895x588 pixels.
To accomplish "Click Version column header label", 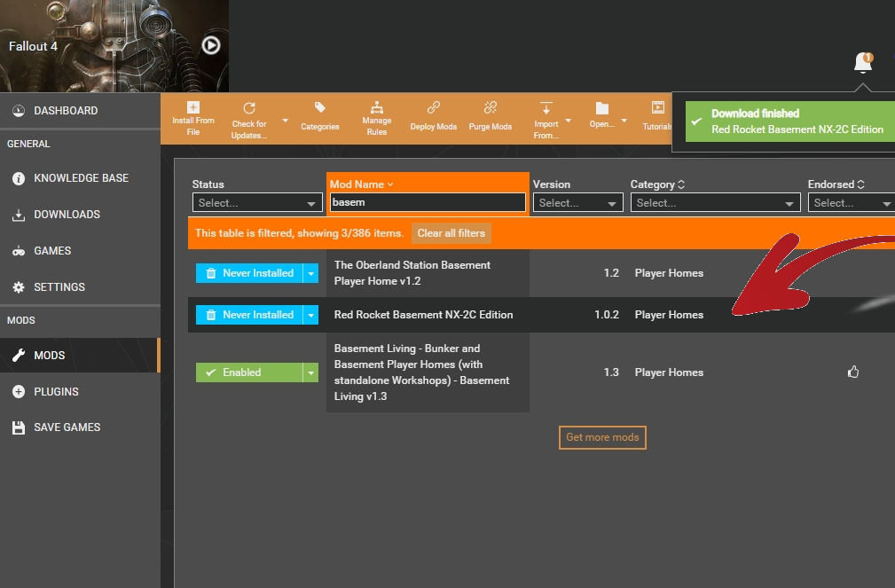I will pos(552,184).
